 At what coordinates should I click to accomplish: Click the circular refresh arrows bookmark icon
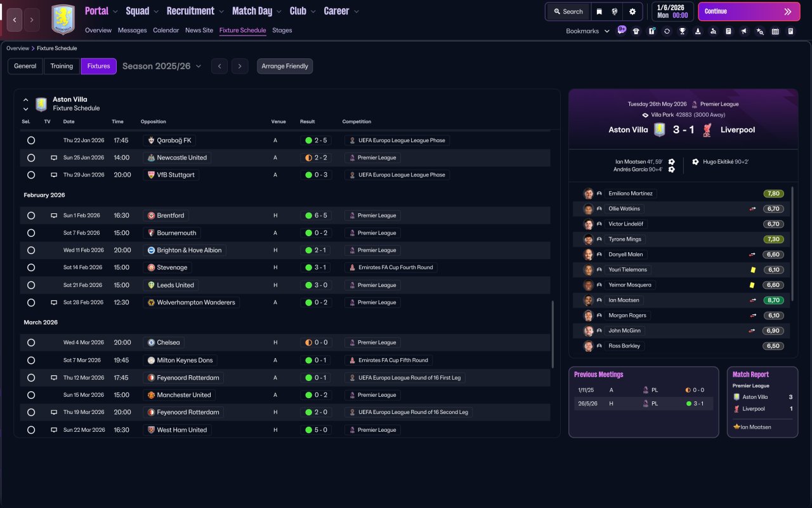tap(667, 31)
